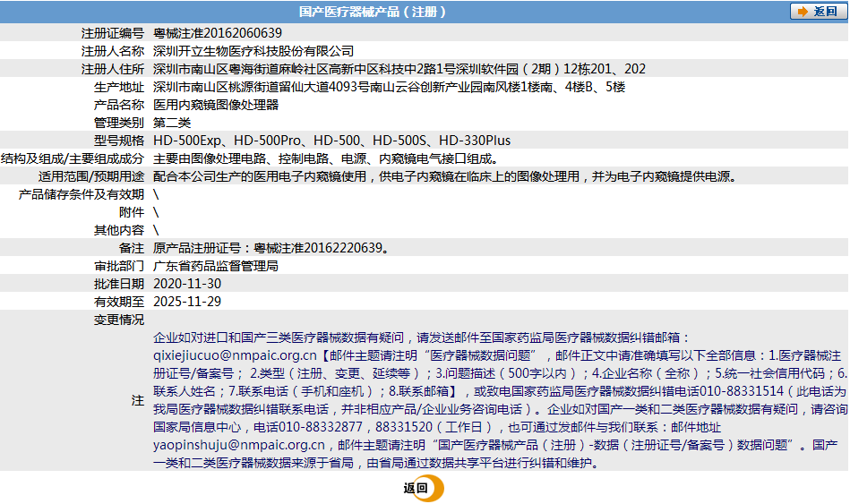Viewport: 850px width, 504px height.
Task: Click management category value 第二类
Action: point(172,123)
